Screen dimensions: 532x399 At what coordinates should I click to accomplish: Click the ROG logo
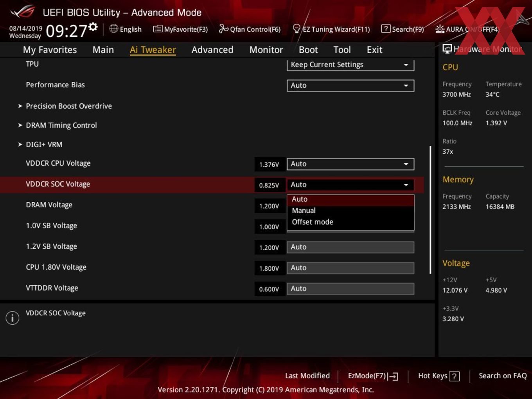click(x=23, y=12)
